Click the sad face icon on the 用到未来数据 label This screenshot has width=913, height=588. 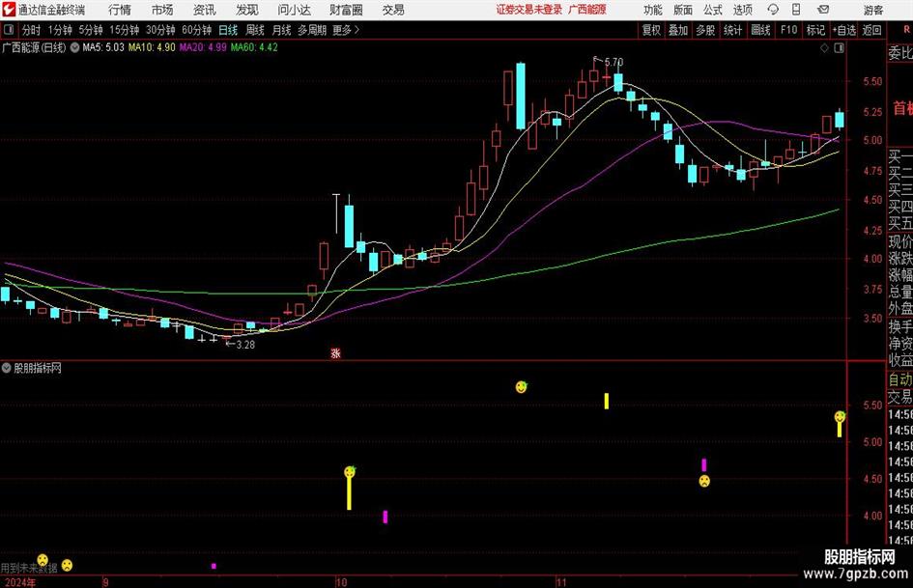(42, 561)
